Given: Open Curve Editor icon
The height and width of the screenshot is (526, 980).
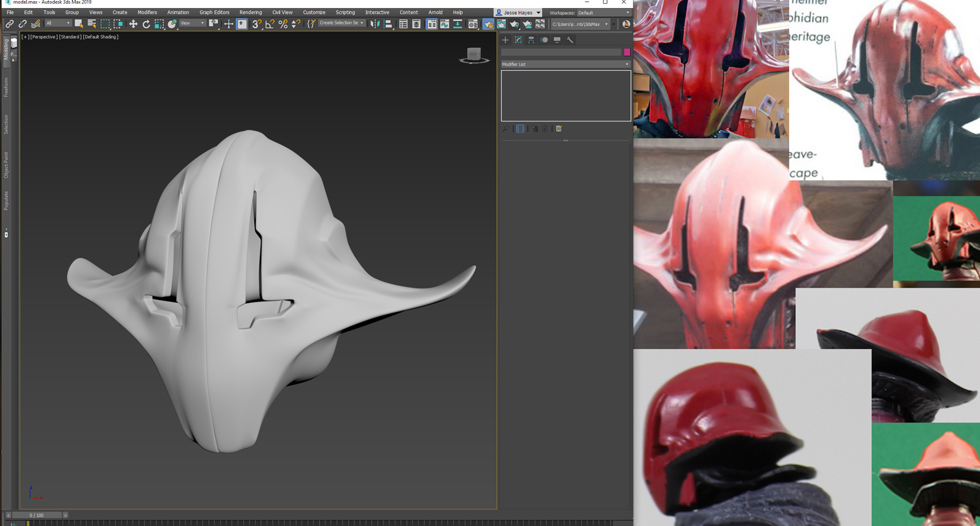Looking at the screenshot, I should tap(444, 24).
